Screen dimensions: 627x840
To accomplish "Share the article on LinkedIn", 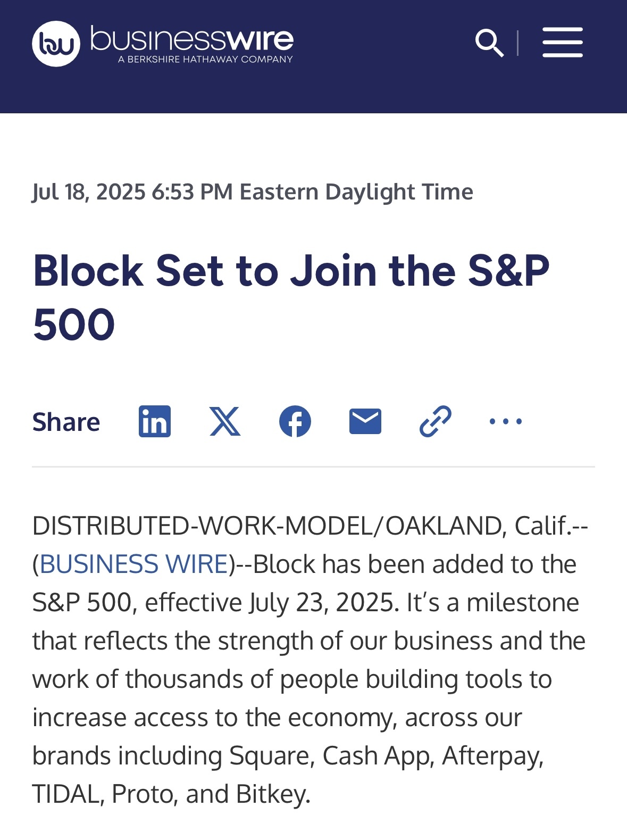I will click(x=155, y=421).
